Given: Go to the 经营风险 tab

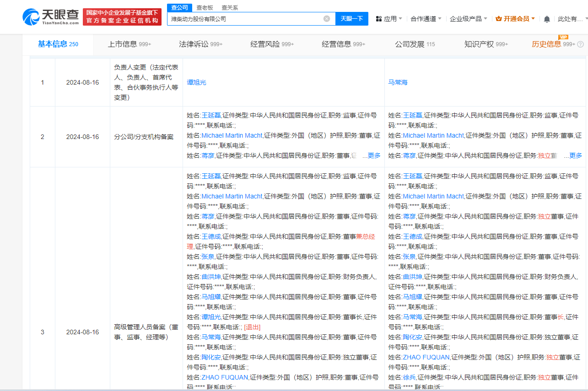Looking at the screenshot, I should [x=272, y=44].
